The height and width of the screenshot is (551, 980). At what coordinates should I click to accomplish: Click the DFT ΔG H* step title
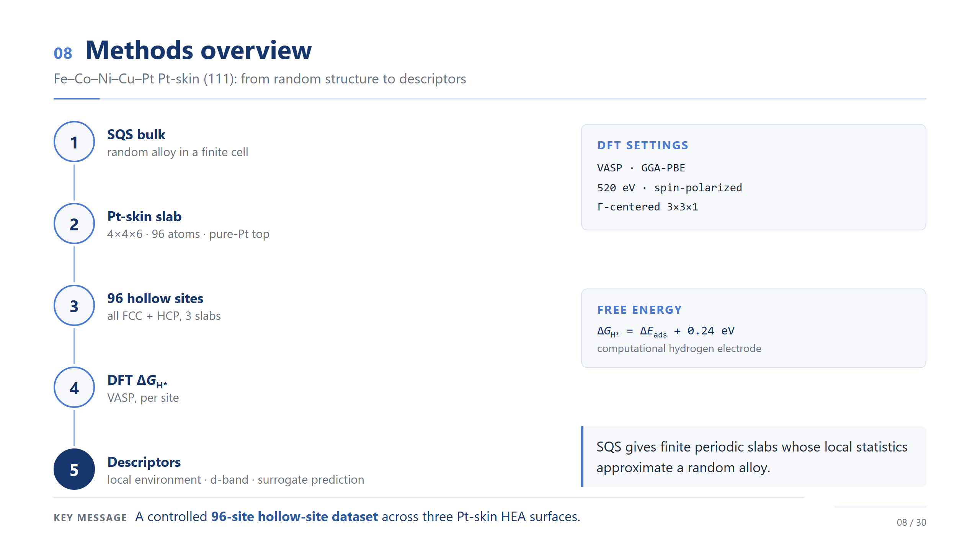click(x=137, y=381)
